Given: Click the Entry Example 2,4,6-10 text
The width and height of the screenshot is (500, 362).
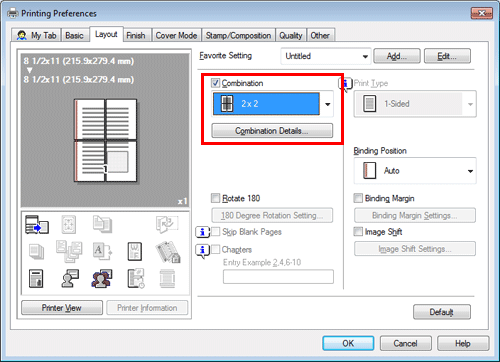Looking at the screenshot, I should click(262, 263).
